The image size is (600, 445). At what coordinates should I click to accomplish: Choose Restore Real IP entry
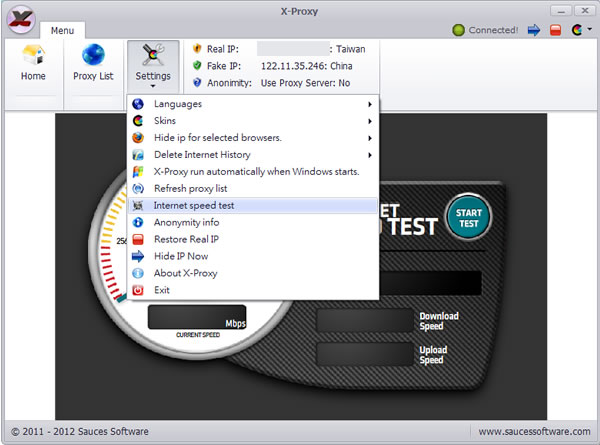[x=253, y=239]
